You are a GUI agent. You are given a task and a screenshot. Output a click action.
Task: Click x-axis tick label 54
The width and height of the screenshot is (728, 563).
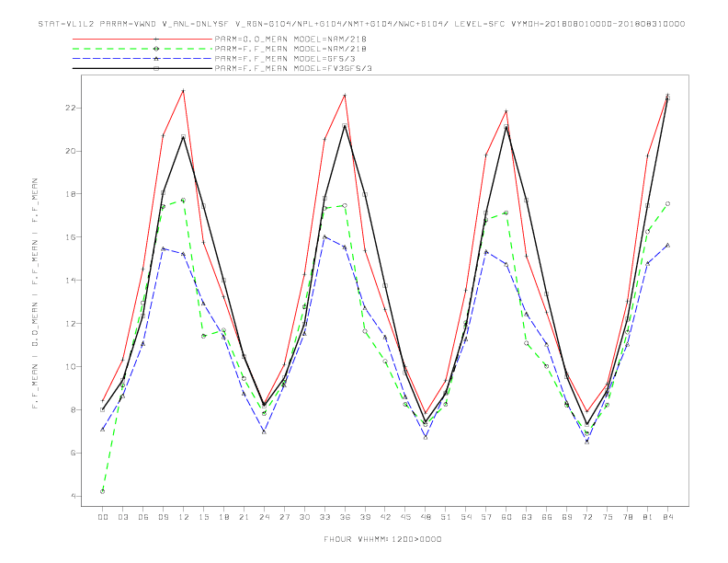466,517
